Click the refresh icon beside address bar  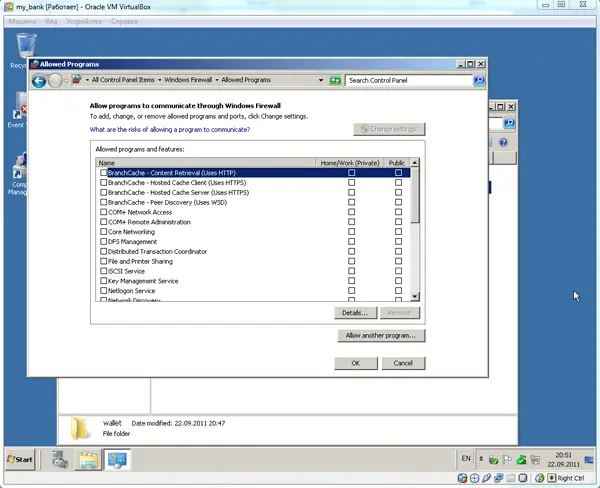click(335, 80)
